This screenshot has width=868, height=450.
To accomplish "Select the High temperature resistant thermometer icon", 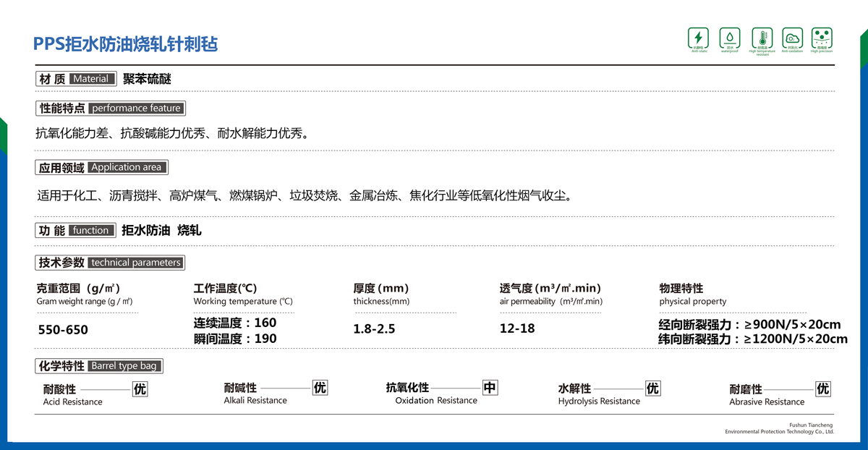I will 762,38.
